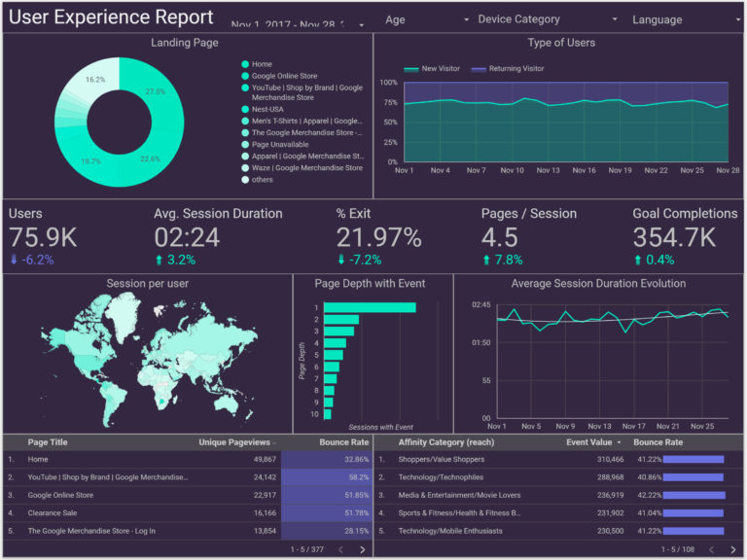This screenshot has height=560, width=747.
Task: Open the Age filter dropdown
Action: [x=426, y=19]
